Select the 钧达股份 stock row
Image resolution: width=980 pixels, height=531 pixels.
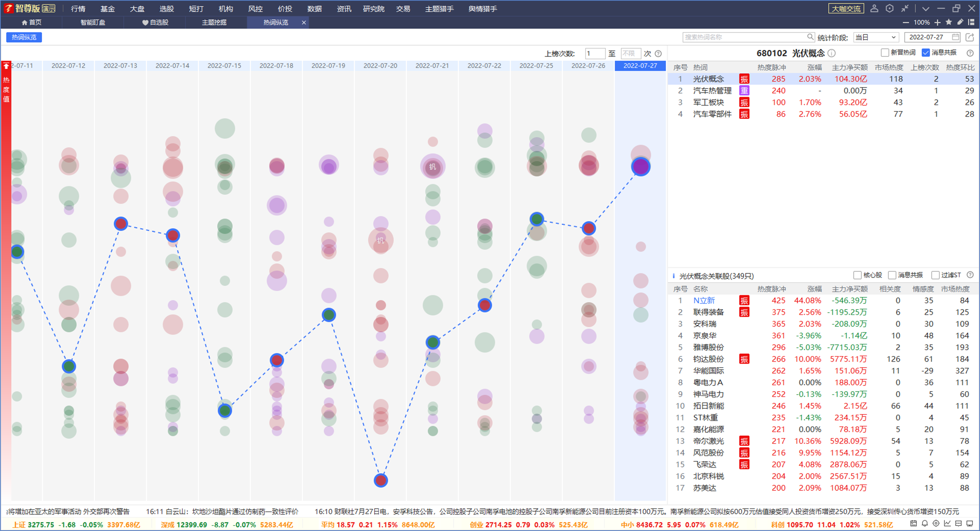(x=824, y=359)
